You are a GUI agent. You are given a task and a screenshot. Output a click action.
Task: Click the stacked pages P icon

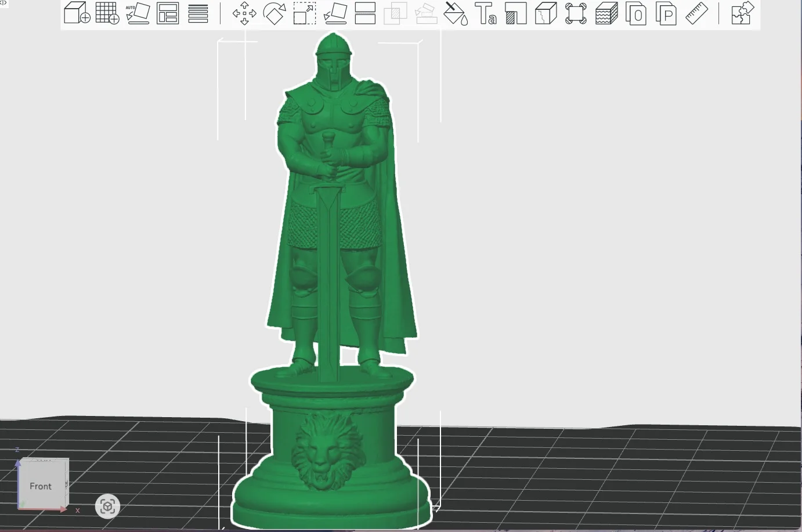point(666,13)
